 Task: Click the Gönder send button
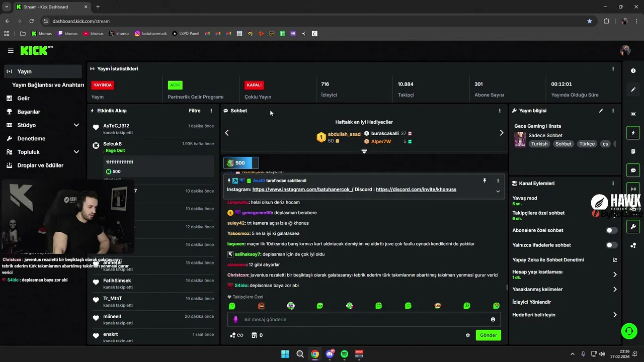[x=488, y=335]
